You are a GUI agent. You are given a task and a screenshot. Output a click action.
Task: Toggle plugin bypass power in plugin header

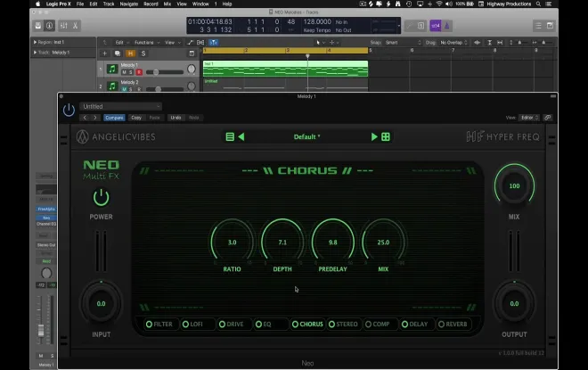69,110
